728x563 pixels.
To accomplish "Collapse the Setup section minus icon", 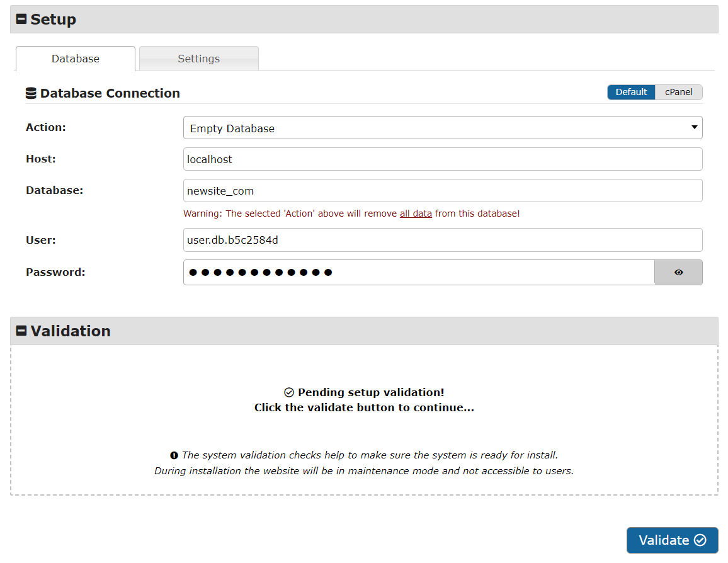I will pyautogui.click(x=21, y=20).
